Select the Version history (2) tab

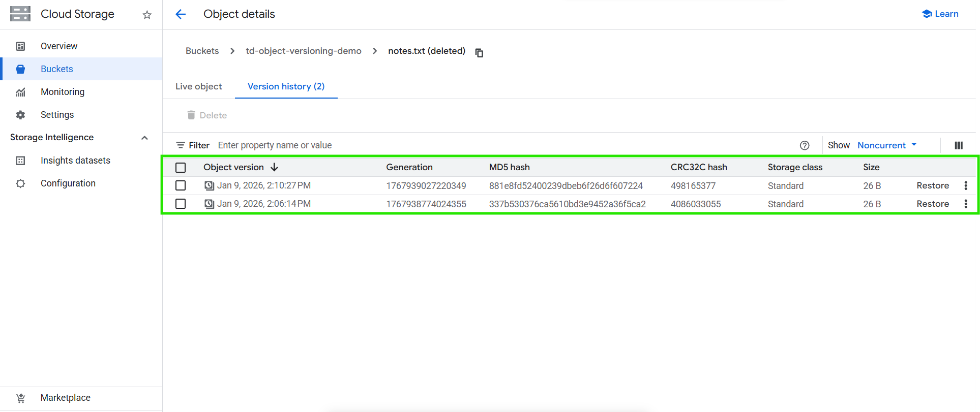coord(286,86)
